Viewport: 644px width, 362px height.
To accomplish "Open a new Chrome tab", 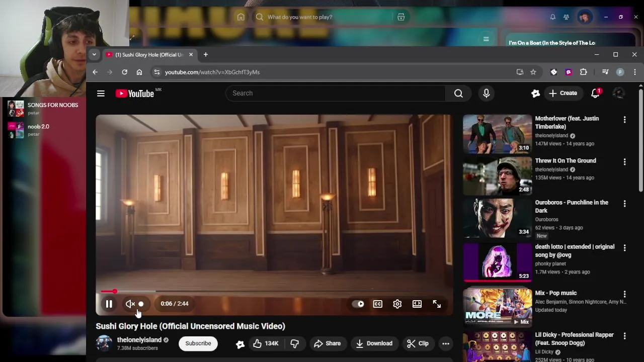I will tap(205, 54).
